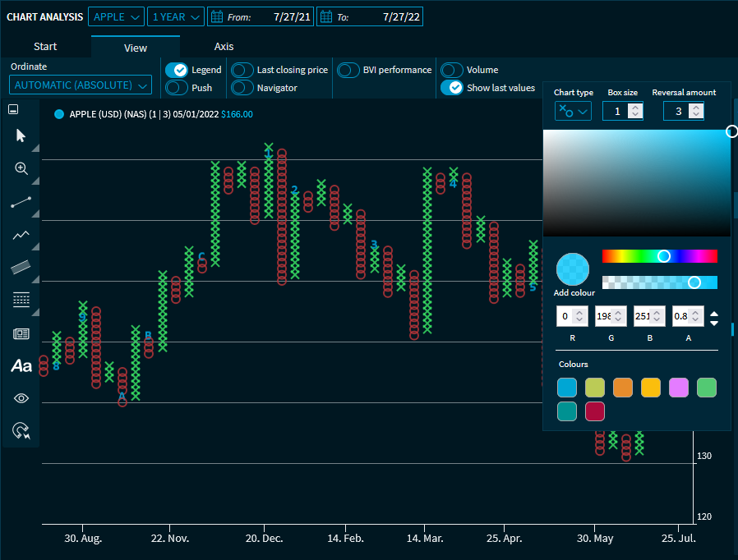Select the trend line drawing tool
The image size is (738, 560).
click(x=21, y=201)
